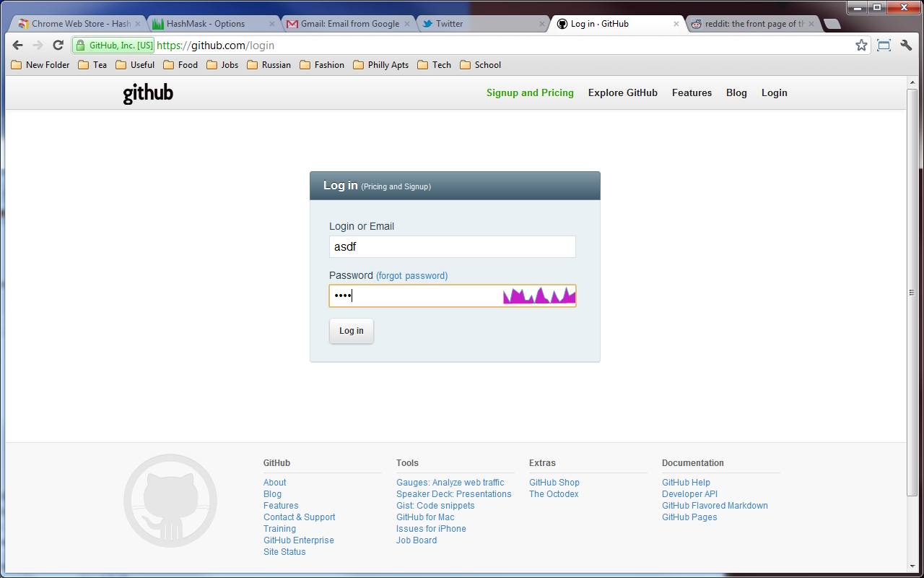Open the Issues for iPhone link
The image size is (924, 578).
coord(431,529)
